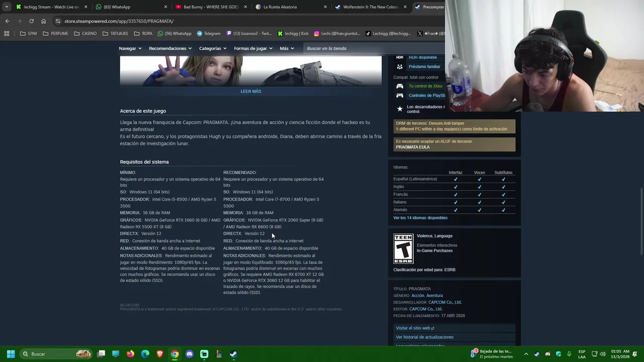Reload the Steam store page
The width and height of the screenshot is (644, 362).
tap(31, 21)
